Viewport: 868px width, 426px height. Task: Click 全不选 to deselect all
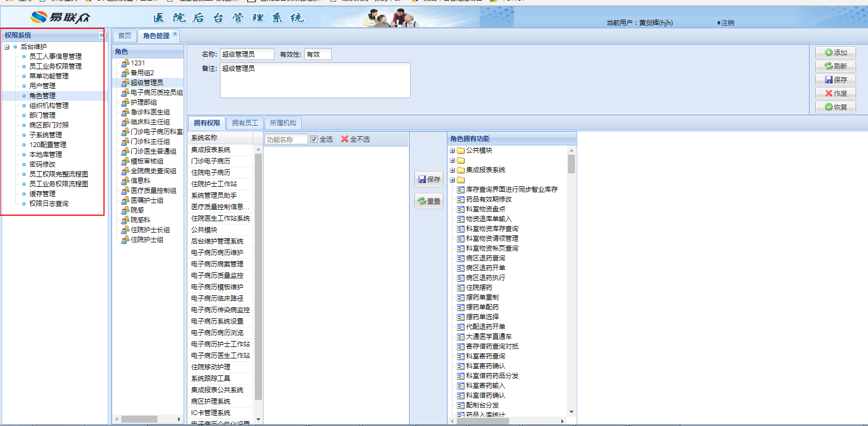[x=356, y=139]
